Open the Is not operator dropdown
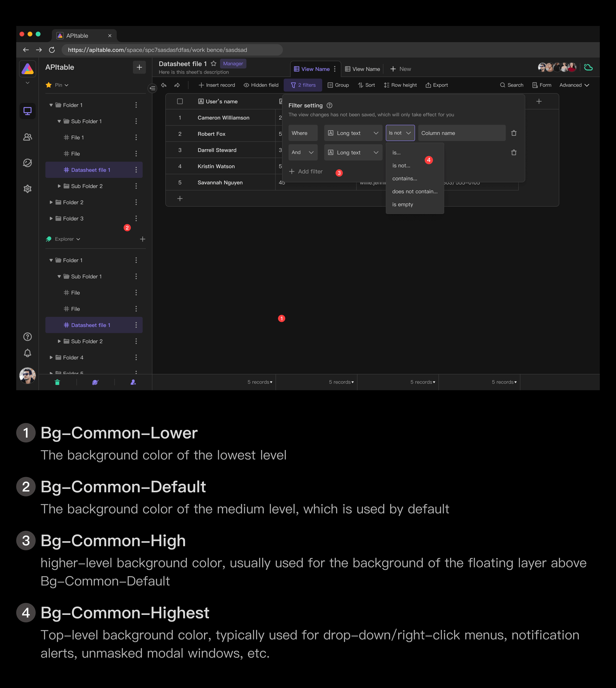 (400, 133)
